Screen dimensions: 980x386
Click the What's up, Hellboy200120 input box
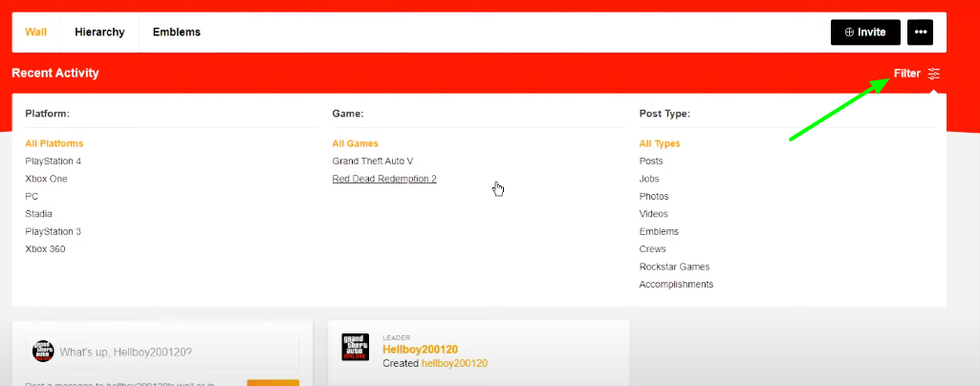click(x=163, y=352)
